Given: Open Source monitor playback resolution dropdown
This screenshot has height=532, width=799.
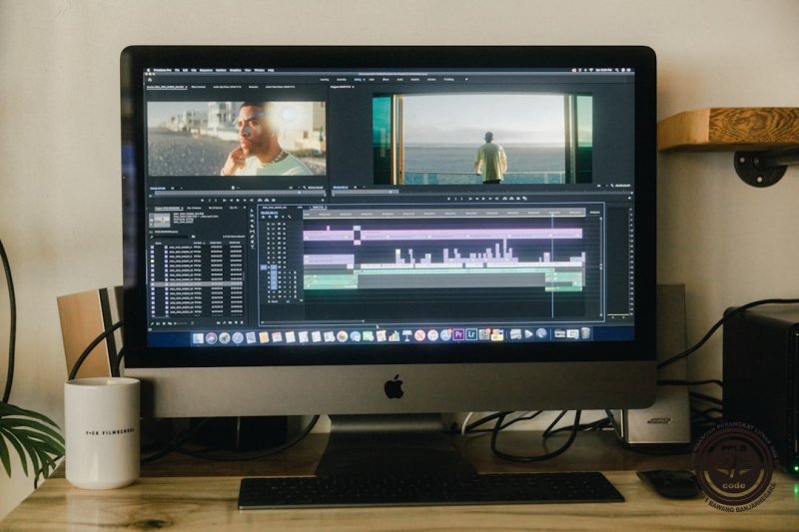Looking at the screenshot, I should [x=295, y=188].
